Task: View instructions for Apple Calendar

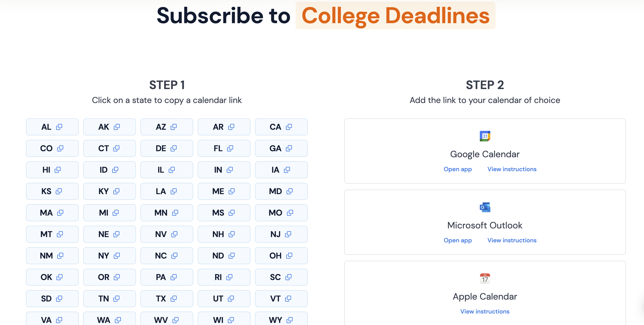Action: tap(485, 311)
